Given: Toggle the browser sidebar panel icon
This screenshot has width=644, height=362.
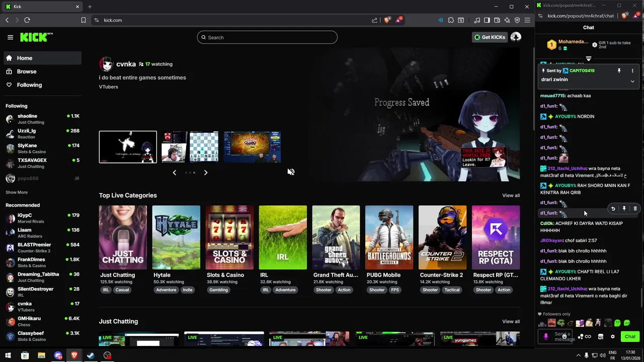Looking at the screenshot, I should point(487,20).
